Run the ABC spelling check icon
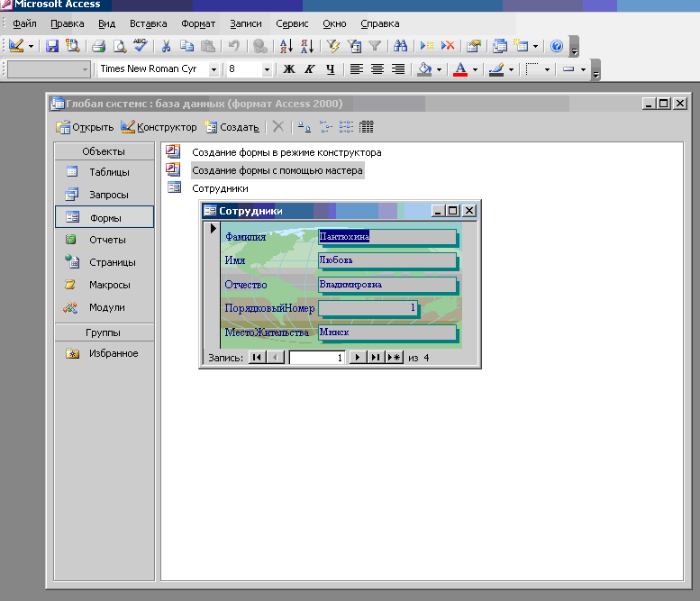 pyautogui.click(x=140, y=45)
